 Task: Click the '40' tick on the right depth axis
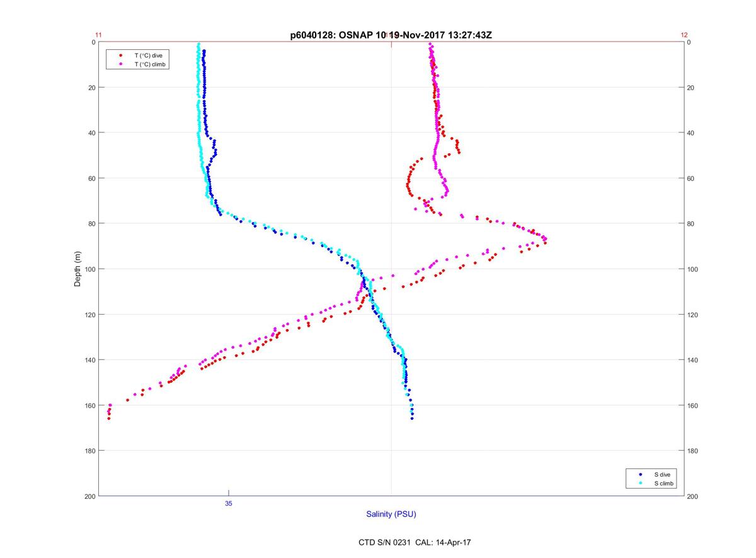point(691,133)
